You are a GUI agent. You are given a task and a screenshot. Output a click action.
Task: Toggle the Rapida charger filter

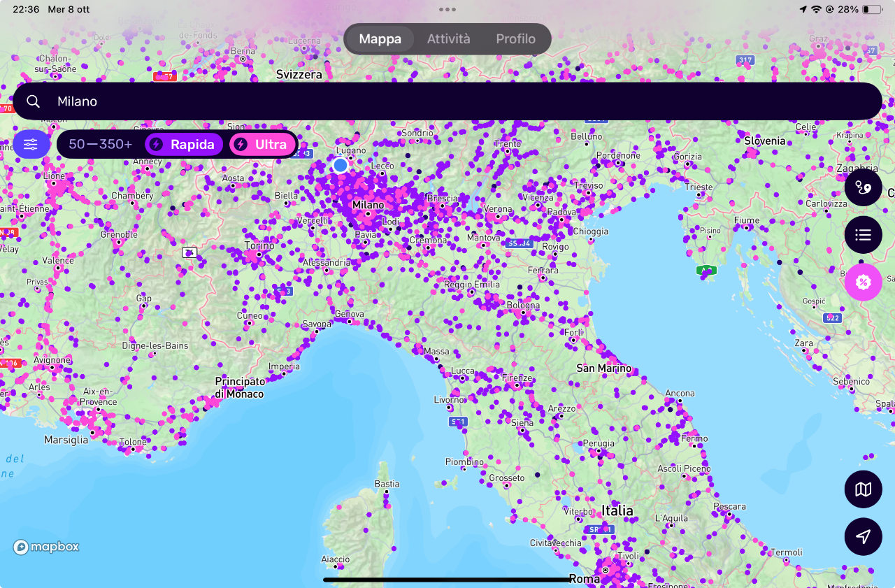(184, 145)
